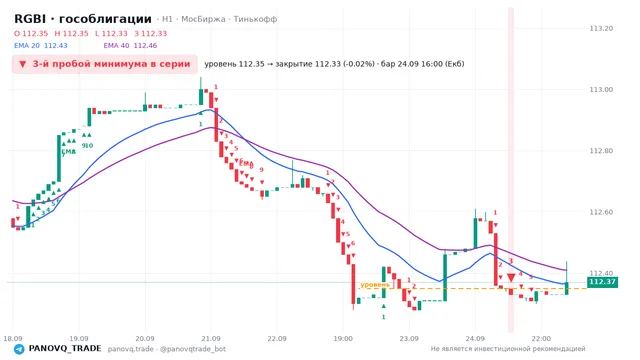Click the 'H1' timeframe label

tap(167, 19)
